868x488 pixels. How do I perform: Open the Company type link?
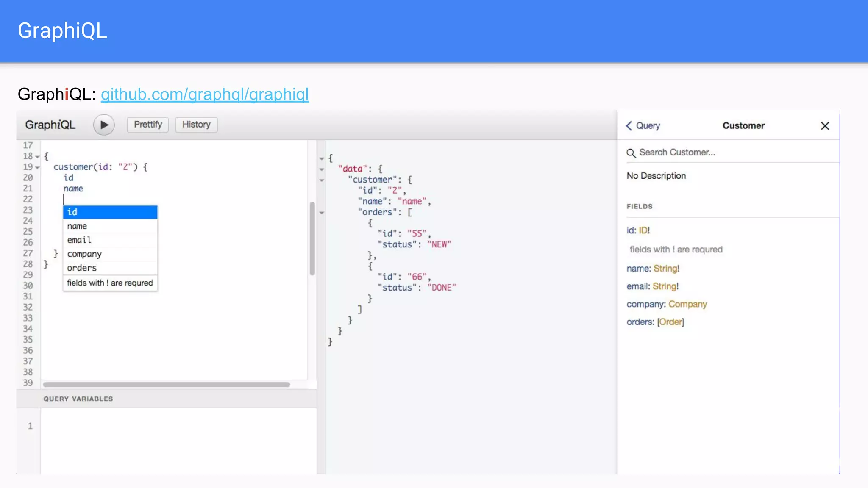click(688, 304)
